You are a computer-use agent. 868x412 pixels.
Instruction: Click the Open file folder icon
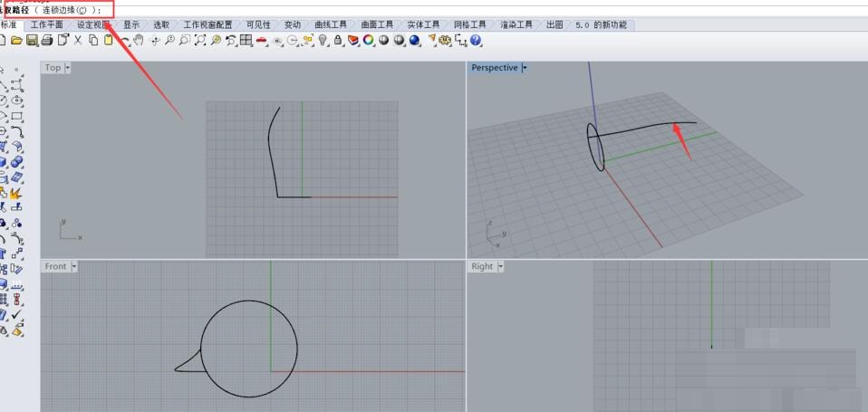[x=16, y=41]
